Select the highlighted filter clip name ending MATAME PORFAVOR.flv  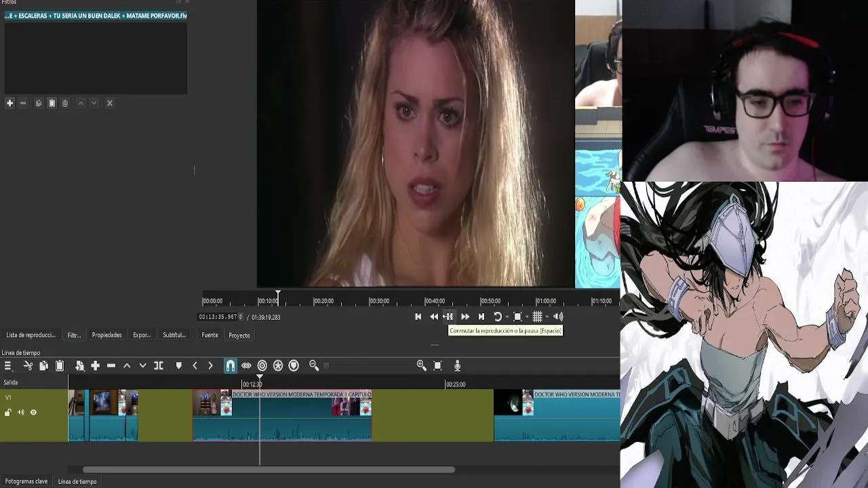96,16
